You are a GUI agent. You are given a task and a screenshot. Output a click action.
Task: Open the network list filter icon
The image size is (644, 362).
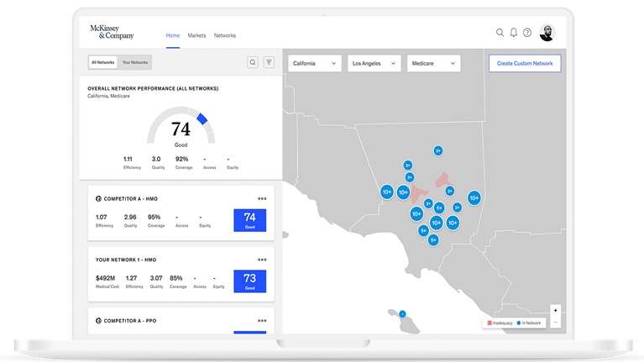(x=269, y=62)
